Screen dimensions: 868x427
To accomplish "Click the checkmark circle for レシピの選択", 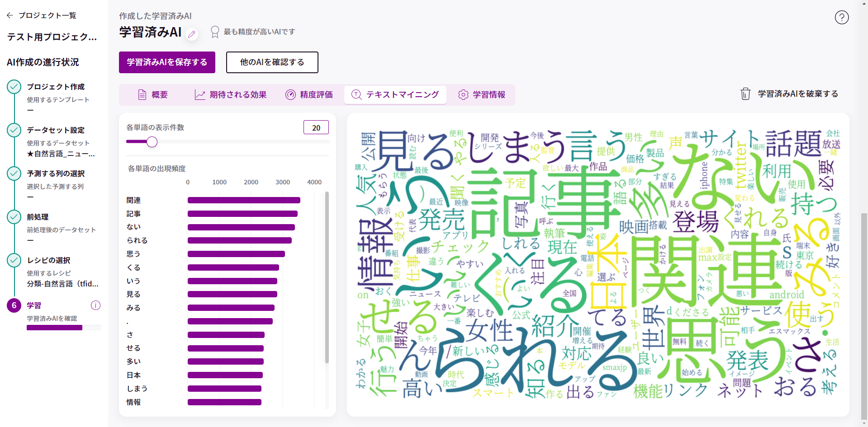I will [x=14, y=260].
